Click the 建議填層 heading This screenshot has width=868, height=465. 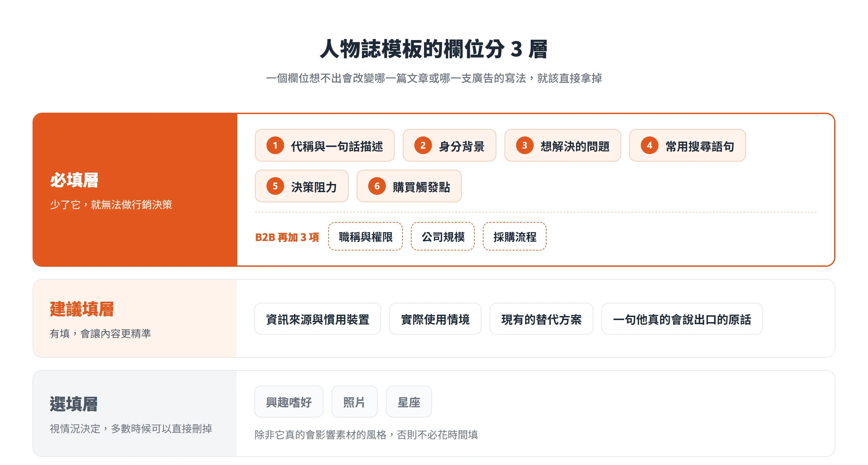(82, 309)
